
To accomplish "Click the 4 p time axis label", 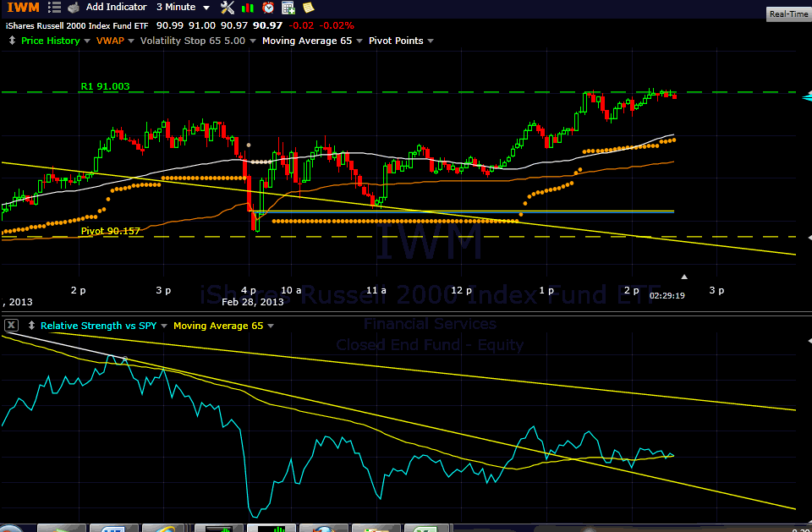I will [x=249, y=290].
